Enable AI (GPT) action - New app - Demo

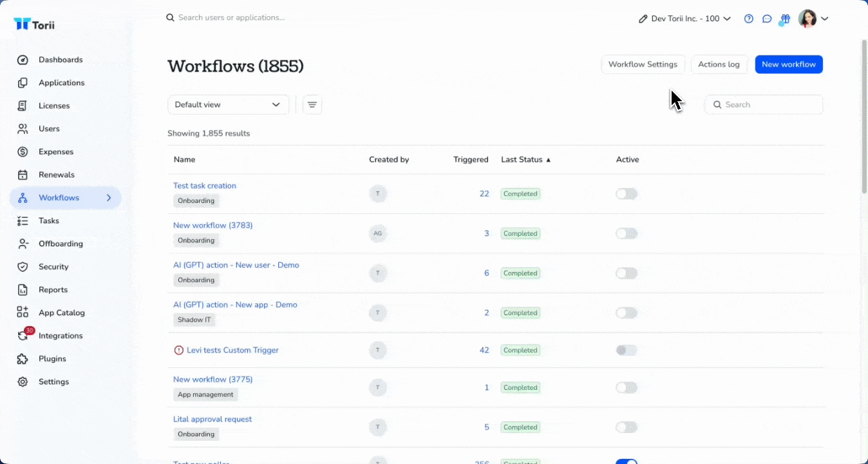point(627,313)
